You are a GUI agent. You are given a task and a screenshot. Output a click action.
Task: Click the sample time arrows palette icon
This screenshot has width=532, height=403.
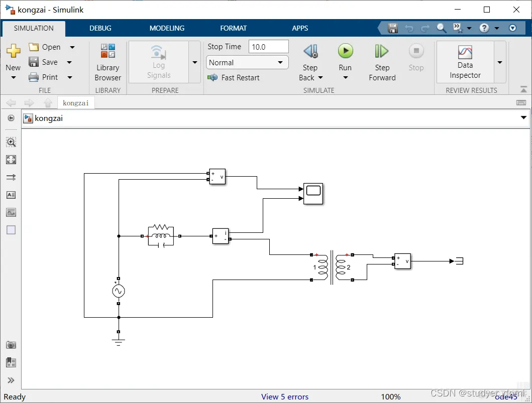(11, 177)
